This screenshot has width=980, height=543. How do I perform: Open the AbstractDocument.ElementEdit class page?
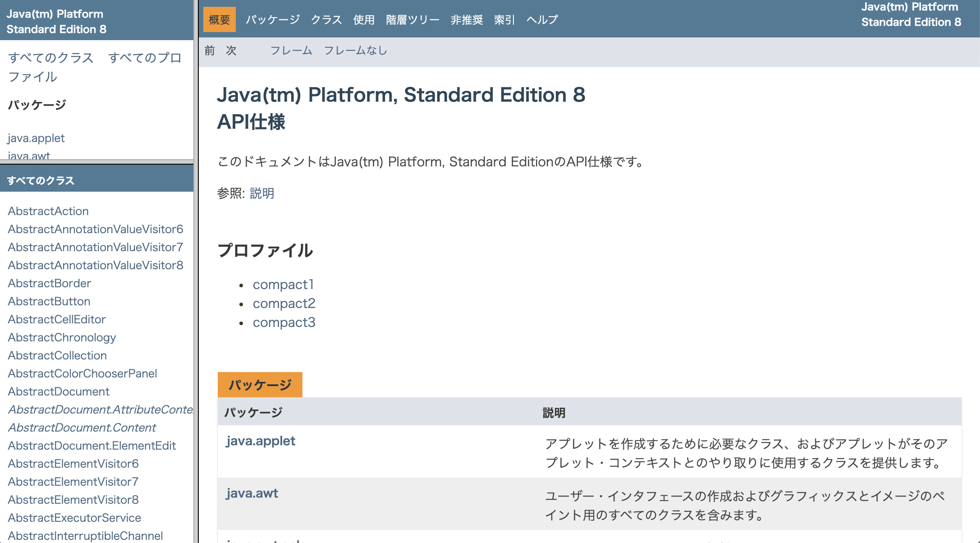click(92, 446)
